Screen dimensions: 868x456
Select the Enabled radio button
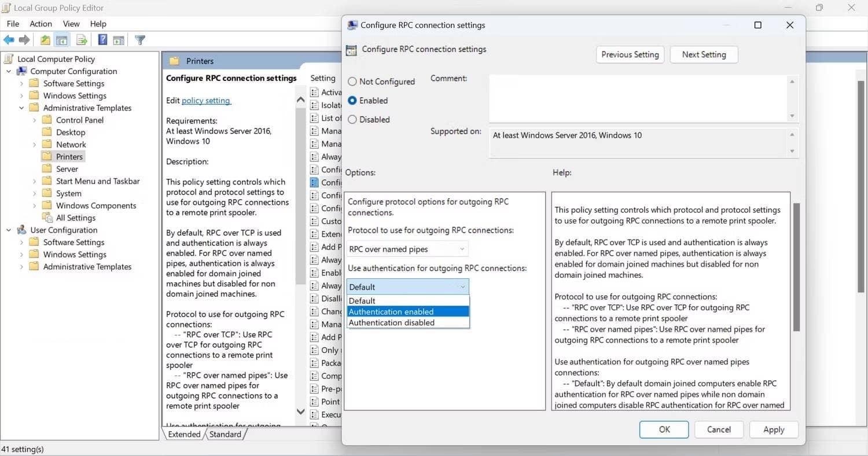tap(352, 101)
